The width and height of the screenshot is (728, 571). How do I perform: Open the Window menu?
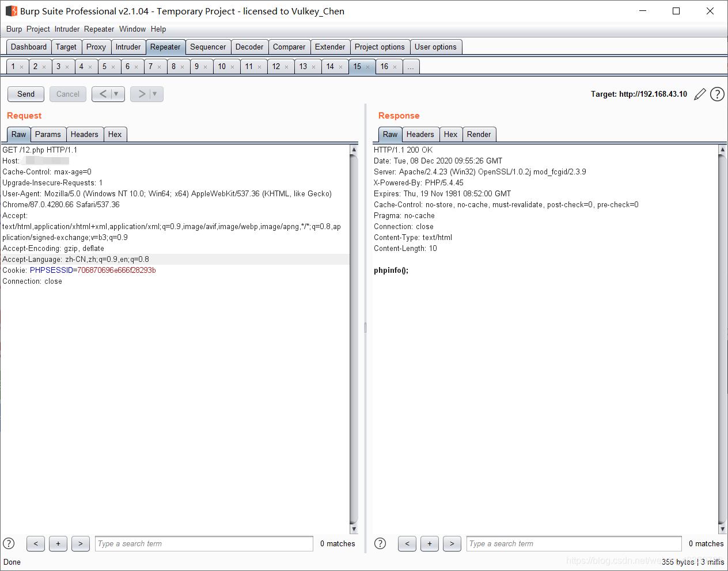pos(132,29)
